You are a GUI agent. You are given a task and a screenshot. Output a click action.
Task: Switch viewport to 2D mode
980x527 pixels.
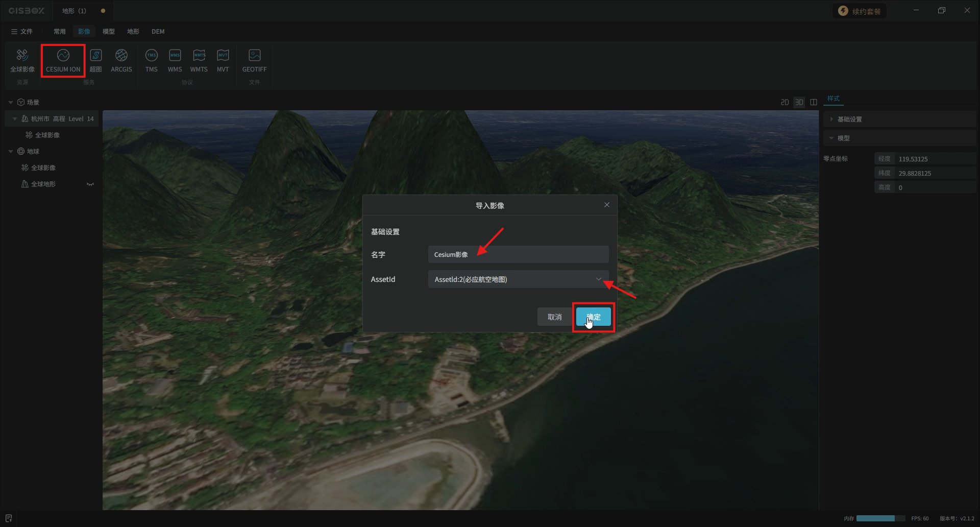pyautogui.click(x=785, y=102)
